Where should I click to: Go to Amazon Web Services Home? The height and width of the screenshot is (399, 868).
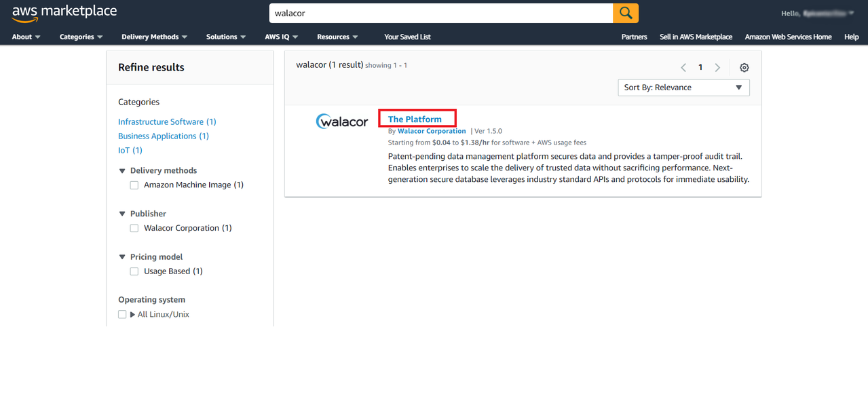coord(788,37)
